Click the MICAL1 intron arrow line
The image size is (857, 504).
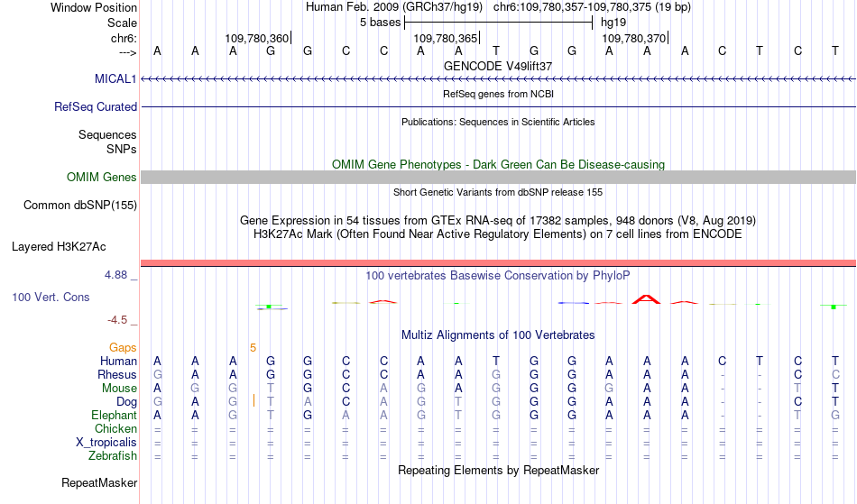499,79
